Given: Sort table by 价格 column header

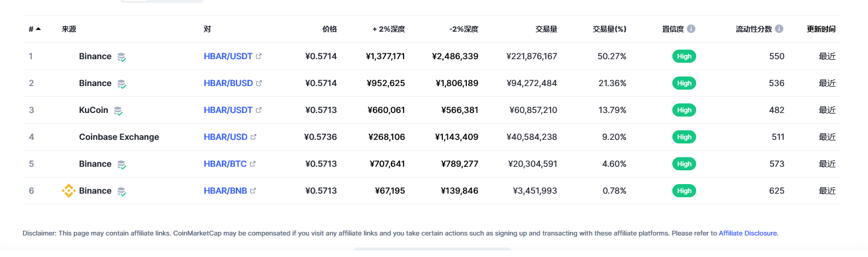Looking at the screenshot, I should (x=330, y=29).
